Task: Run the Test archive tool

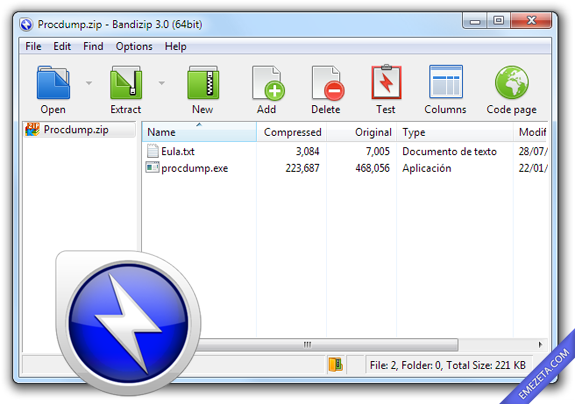Action: [386, 82]
